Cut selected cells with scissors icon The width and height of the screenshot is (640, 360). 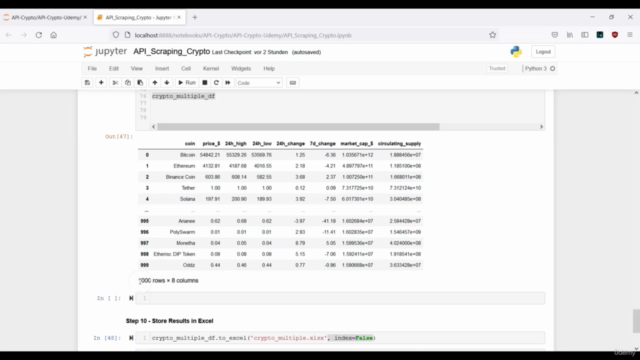(x=115, y=83)
